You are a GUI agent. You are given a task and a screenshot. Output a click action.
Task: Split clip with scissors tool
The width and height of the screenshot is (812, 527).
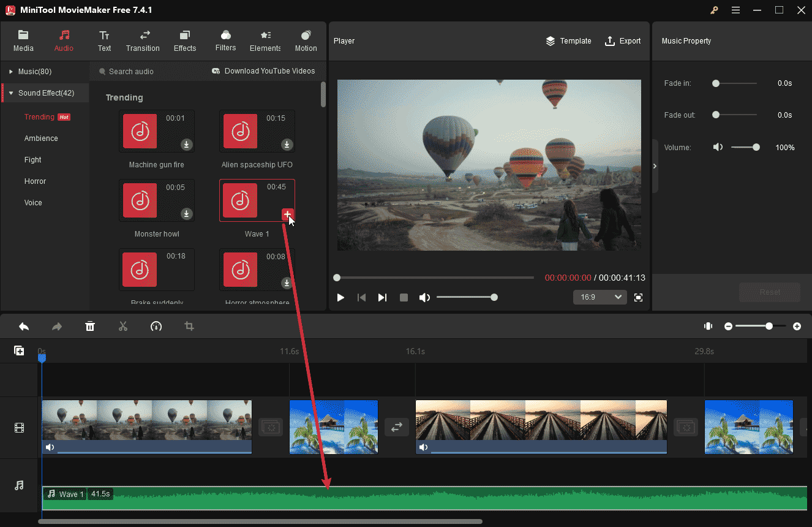tap(123, 327)
